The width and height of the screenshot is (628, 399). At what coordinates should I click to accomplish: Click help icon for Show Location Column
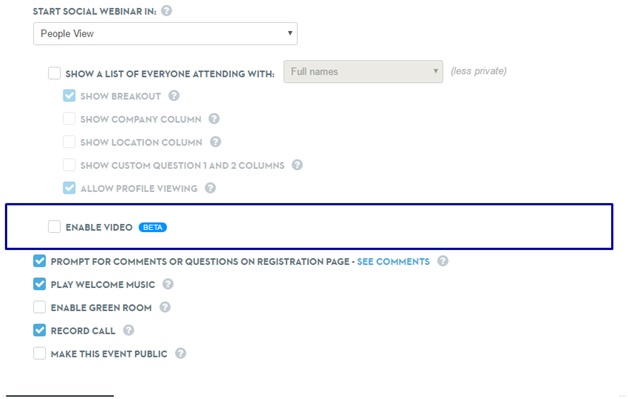(215, 142)
